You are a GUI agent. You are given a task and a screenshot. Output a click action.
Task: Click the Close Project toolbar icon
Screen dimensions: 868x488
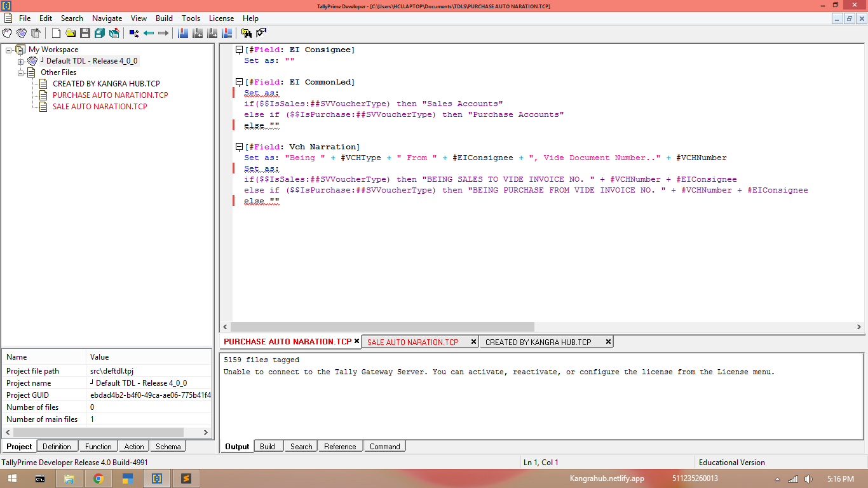click(36, 33)
